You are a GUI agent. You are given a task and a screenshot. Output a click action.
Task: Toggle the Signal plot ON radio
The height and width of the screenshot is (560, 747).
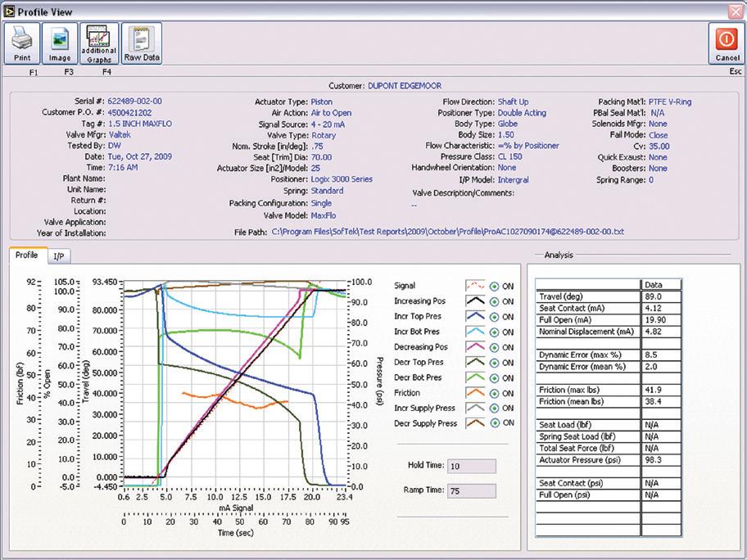pos(495,287)
